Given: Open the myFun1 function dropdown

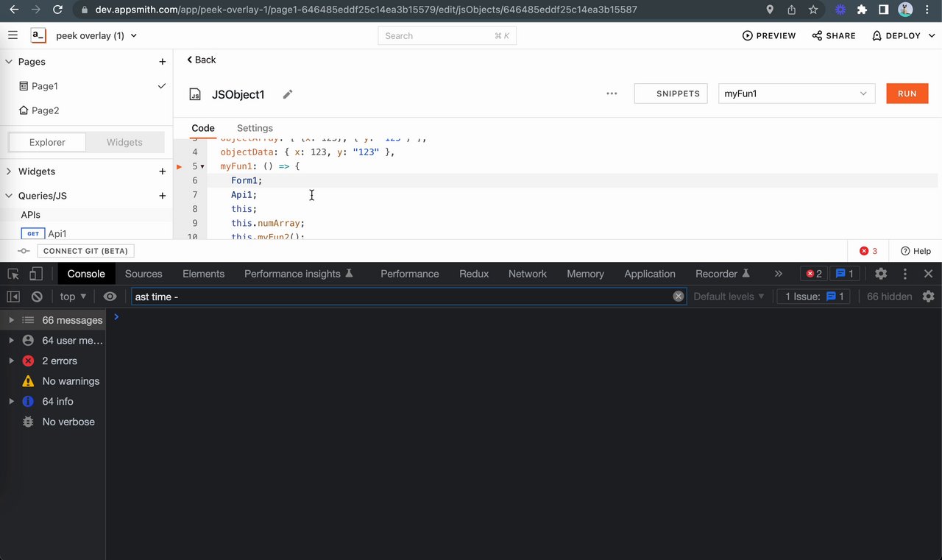Looking at the screenshot, I should click(796, 93).
